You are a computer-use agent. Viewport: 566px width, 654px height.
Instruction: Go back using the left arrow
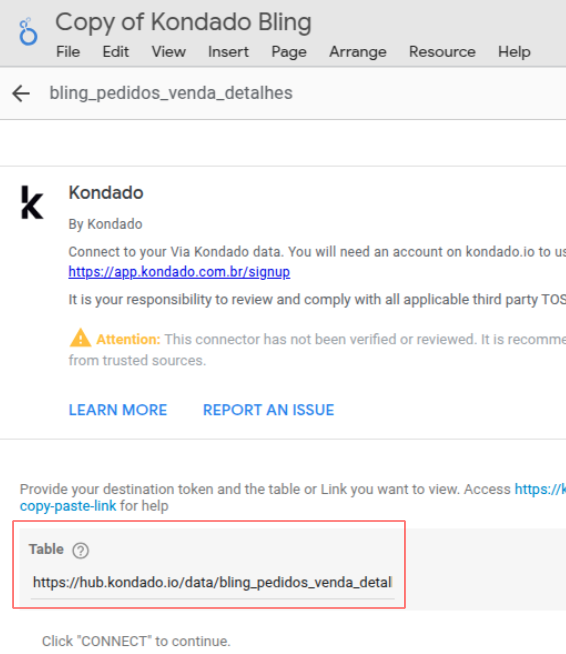[21, 93]
